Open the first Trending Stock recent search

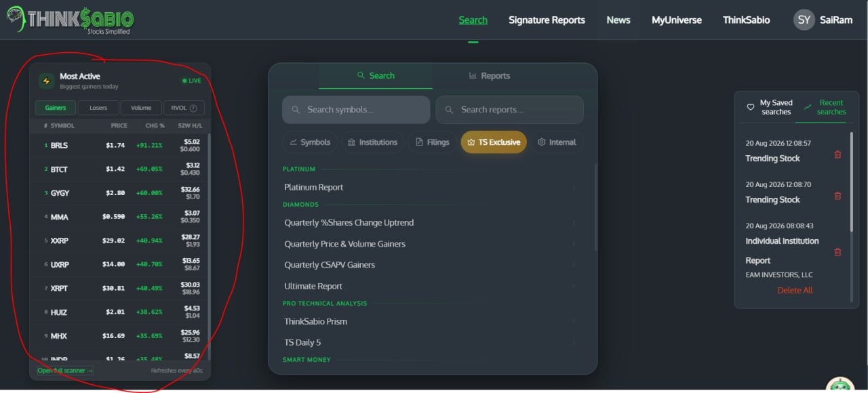tap(772, 159)
